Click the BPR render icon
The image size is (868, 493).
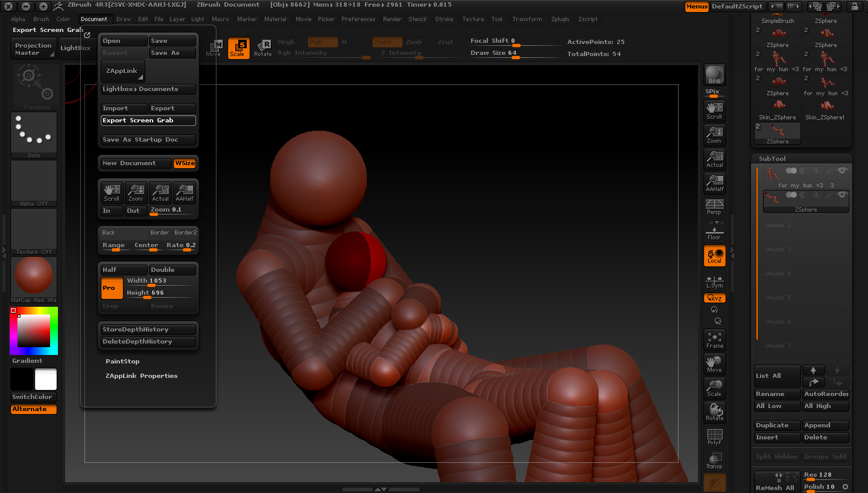point(714,75)
